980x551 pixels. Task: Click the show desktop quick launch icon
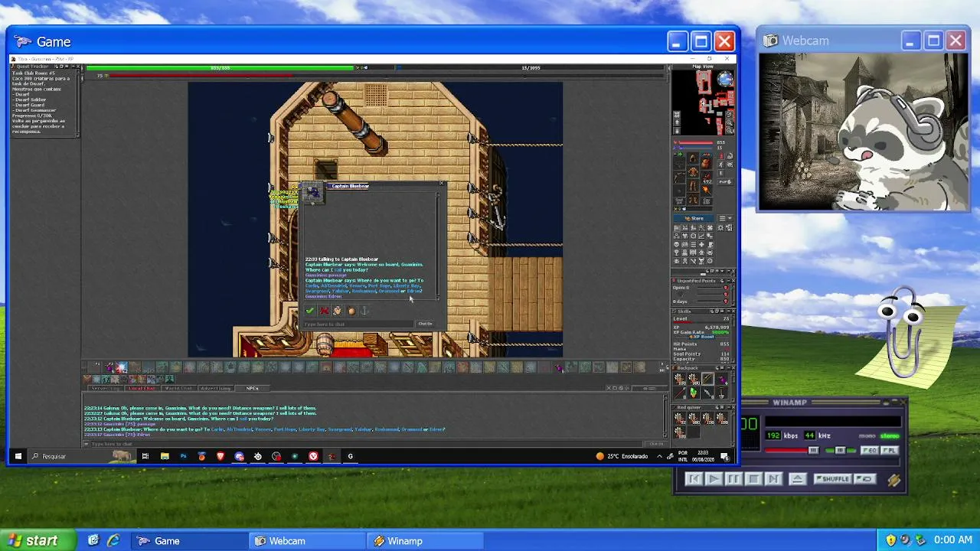[x=93, y=540]
